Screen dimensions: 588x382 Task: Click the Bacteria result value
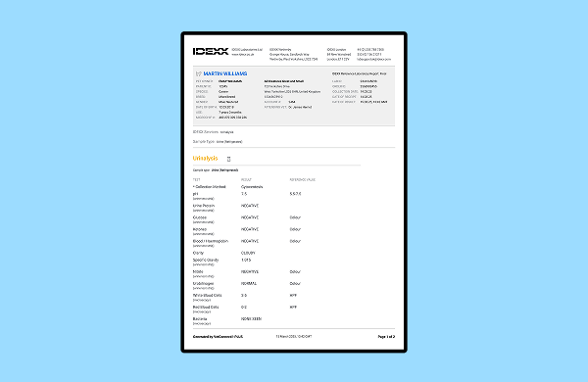coord(251,319)
